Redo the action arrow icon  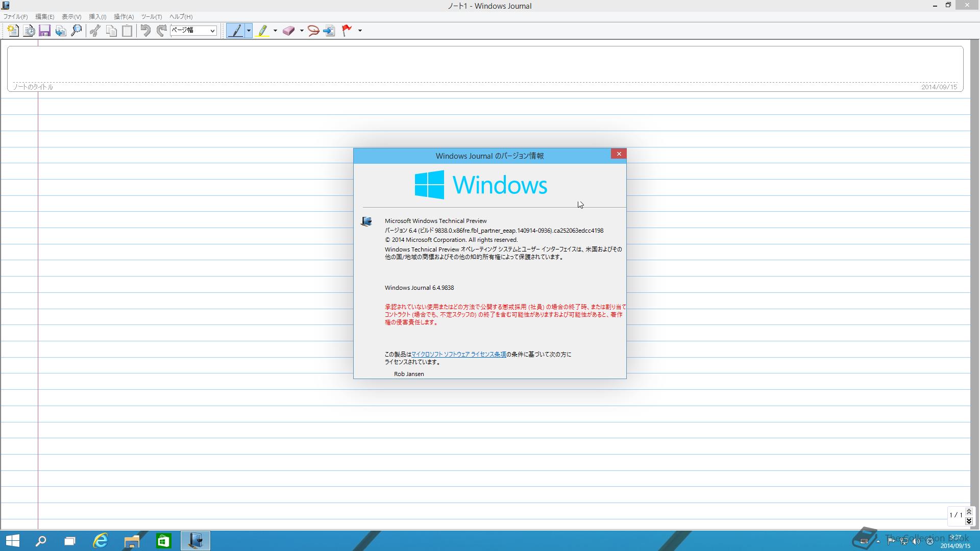(x=162, y=31)
